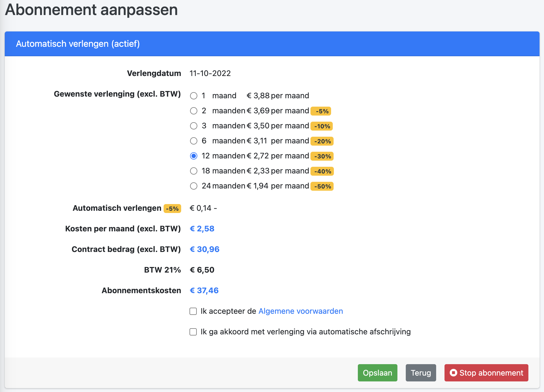Click the monthly cost € 2,58
This screenshot has width=544, height=392.
click(x=202, y=229)
